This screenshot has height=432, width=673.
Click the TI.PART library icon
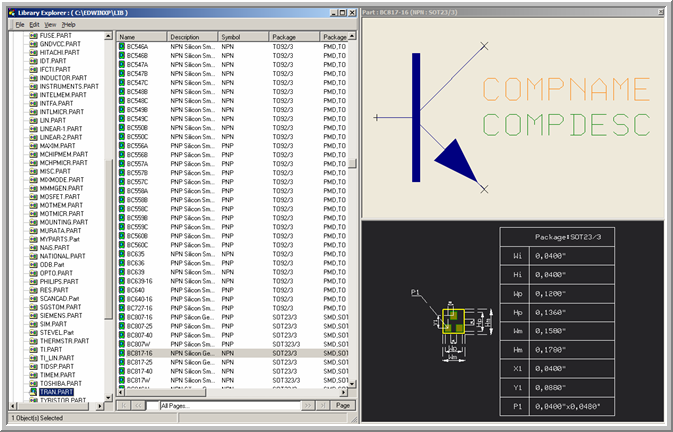coord(33,350)
